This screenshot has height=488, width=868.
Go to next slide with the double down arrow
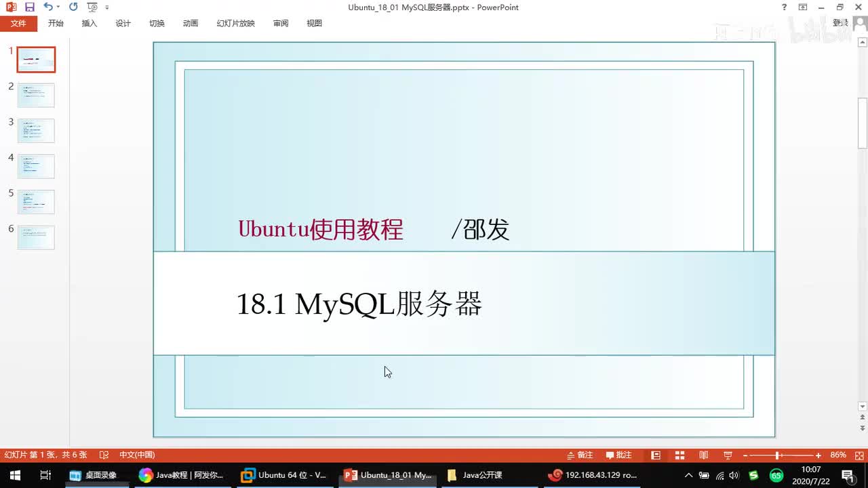863,429
